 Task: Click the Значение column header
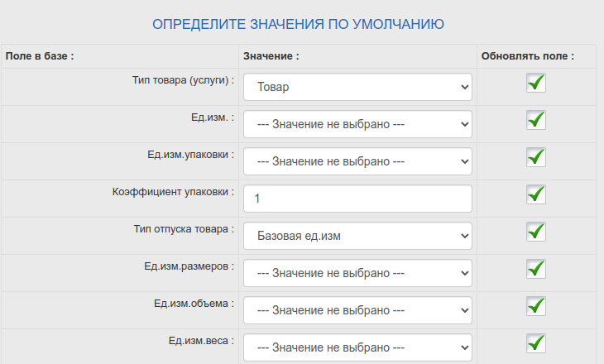271,56
